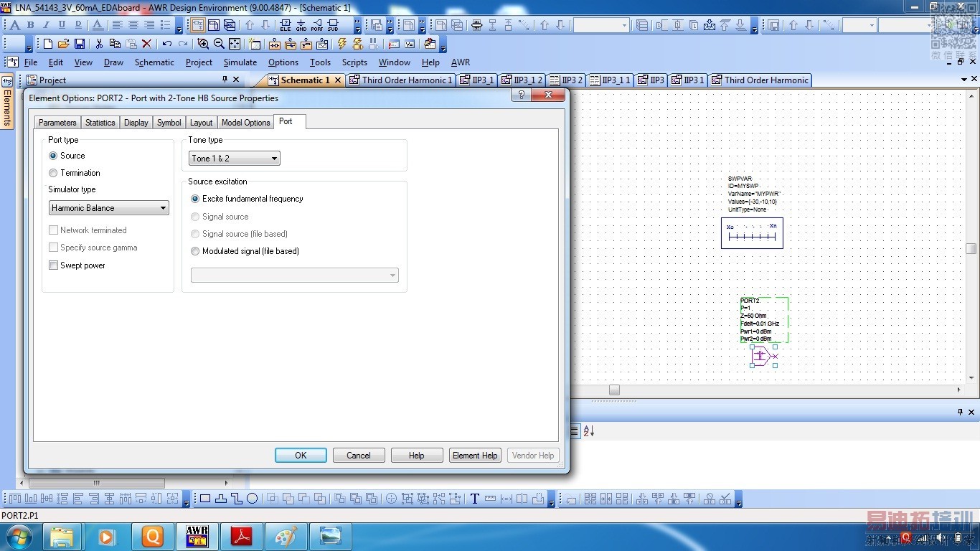Click the A-Z sort icon
This screenshot has height=551, width=980.
click(588, 431)
